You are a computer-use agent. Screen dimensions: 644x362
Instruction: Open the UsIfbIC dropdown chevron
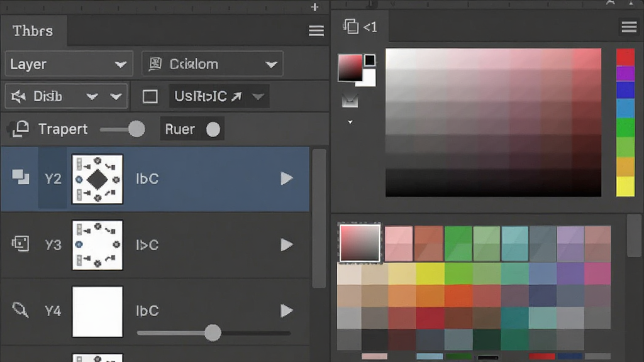[x=258, y=97]
